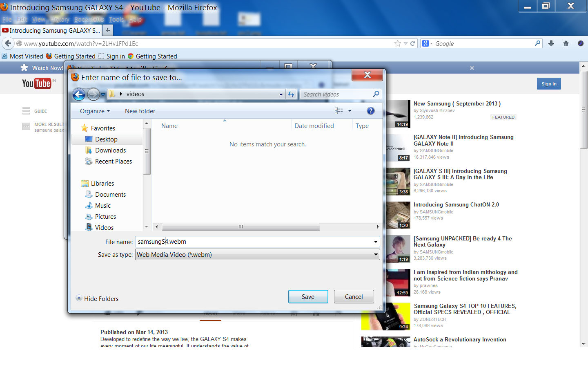Create a New folder
Viewport: 588px width, 368px height.
pyautogui.click(x=140, y=111)
